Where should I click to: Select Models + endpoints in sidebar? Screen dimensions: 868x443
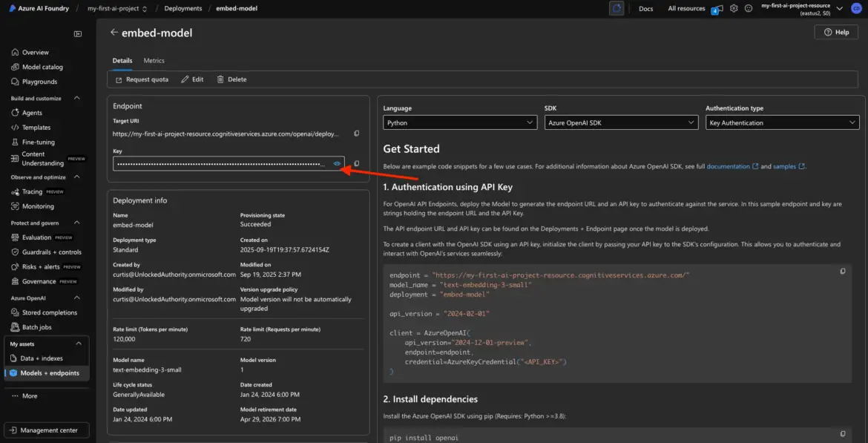[49, 373]
